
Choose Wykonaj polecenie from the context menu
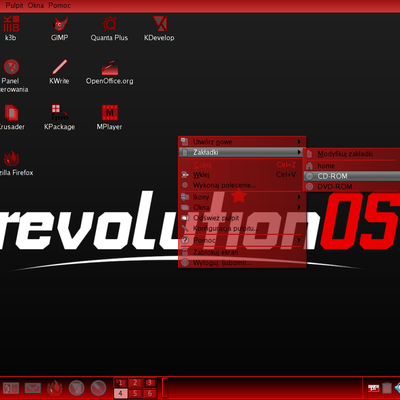pyautogui.click(x=242, y=185)
